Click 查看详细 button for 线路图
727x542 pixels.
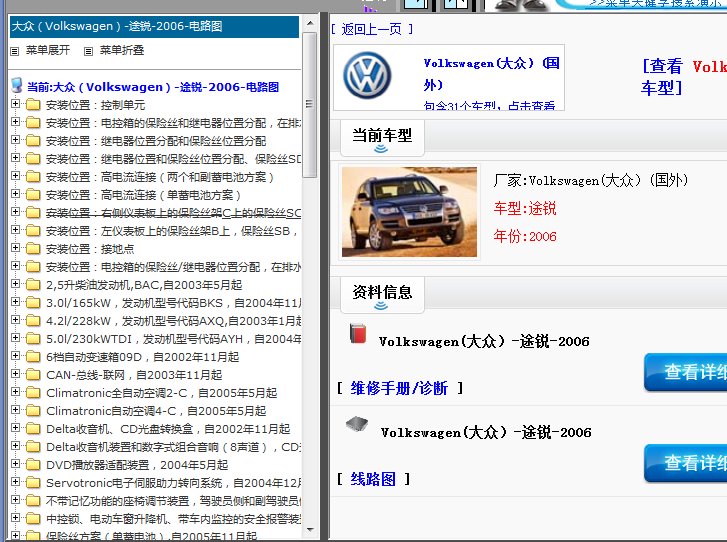click(686, 463)
